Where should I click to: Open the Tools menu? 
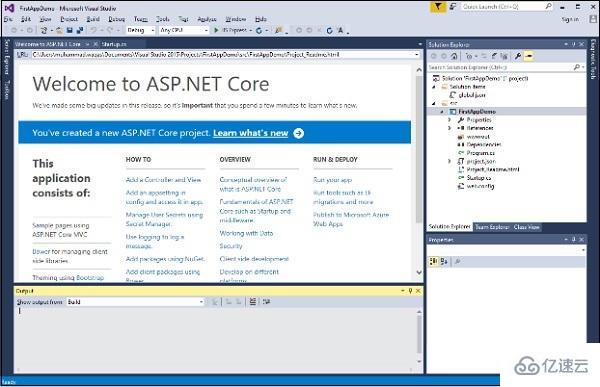(163, 19)
